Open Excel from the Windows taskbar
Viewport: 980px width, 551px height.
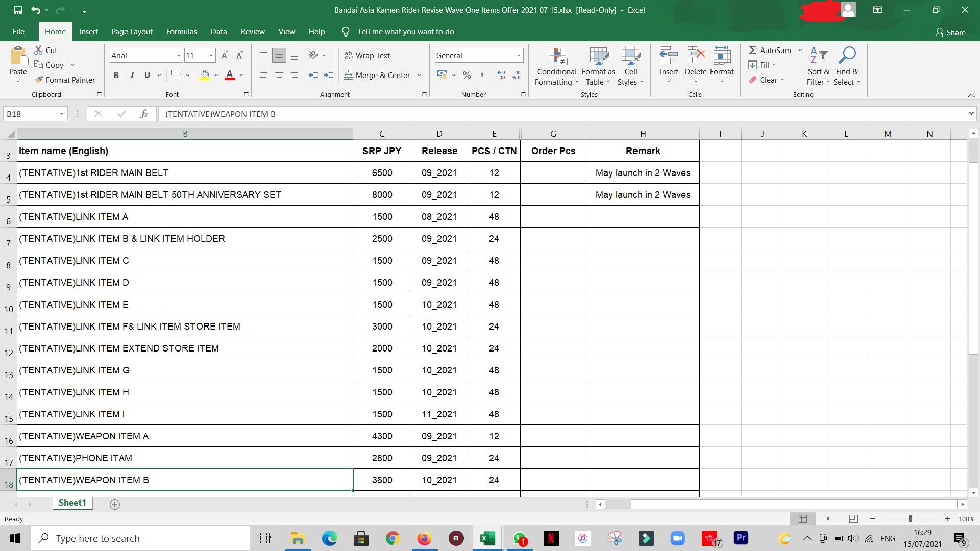[x=487, y=538]
